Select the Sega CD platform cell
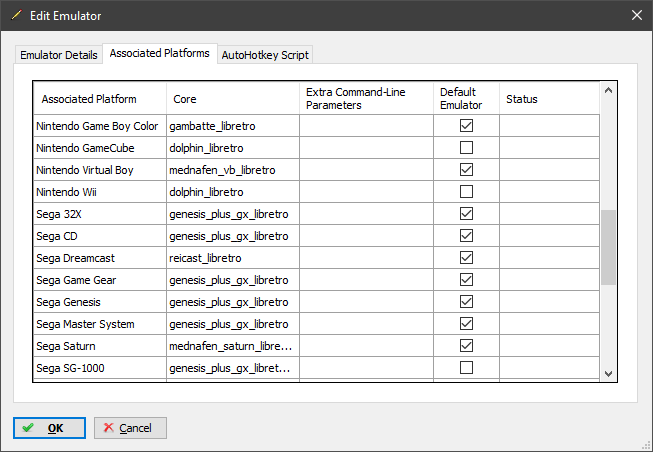653x452 pixels. (x=100, y=236)
